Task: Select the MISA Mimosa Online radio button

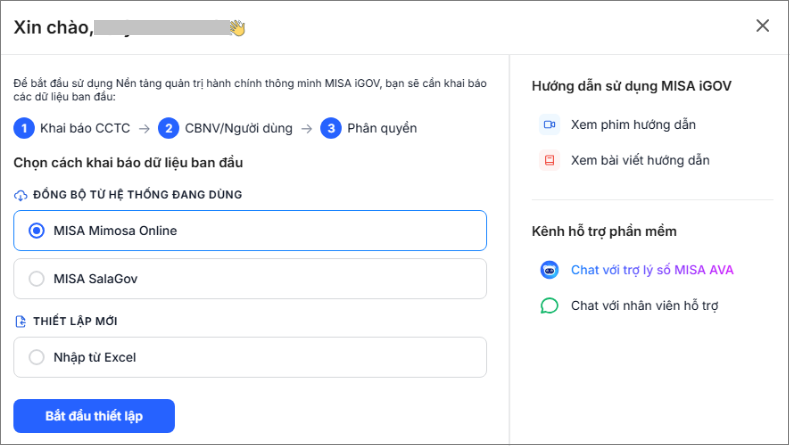Action: [36, 231]
